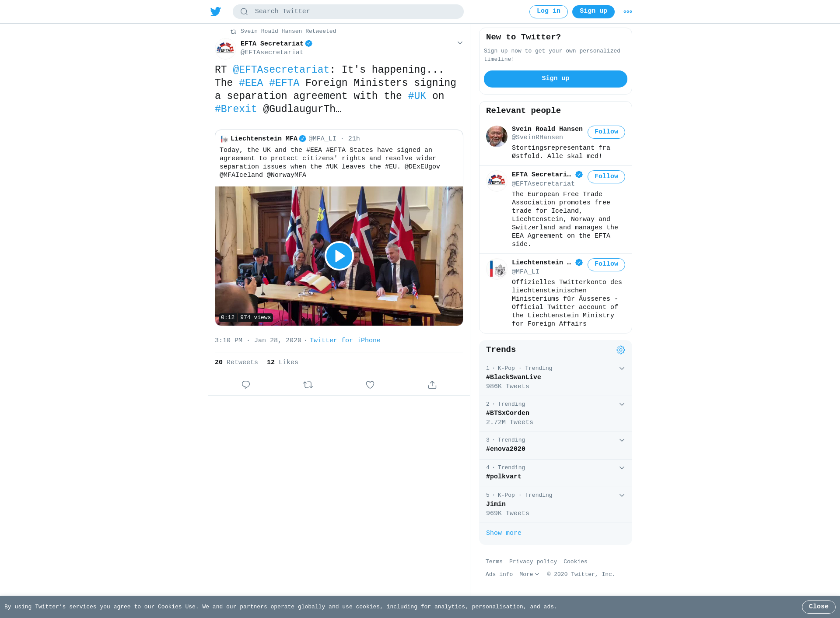Follow EFTA Secretariat account
The width and height of the screenshot is (840, 618).
tap(606, 177)
